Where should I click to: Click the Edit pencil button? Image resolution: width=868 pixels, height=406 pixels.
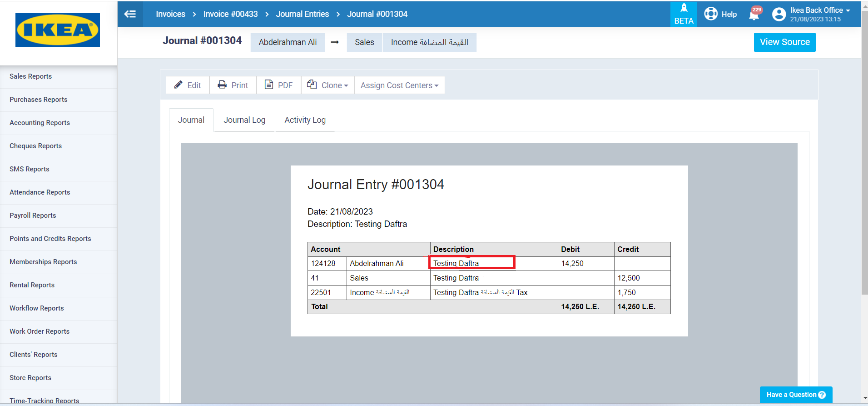[x=188, y=85]
